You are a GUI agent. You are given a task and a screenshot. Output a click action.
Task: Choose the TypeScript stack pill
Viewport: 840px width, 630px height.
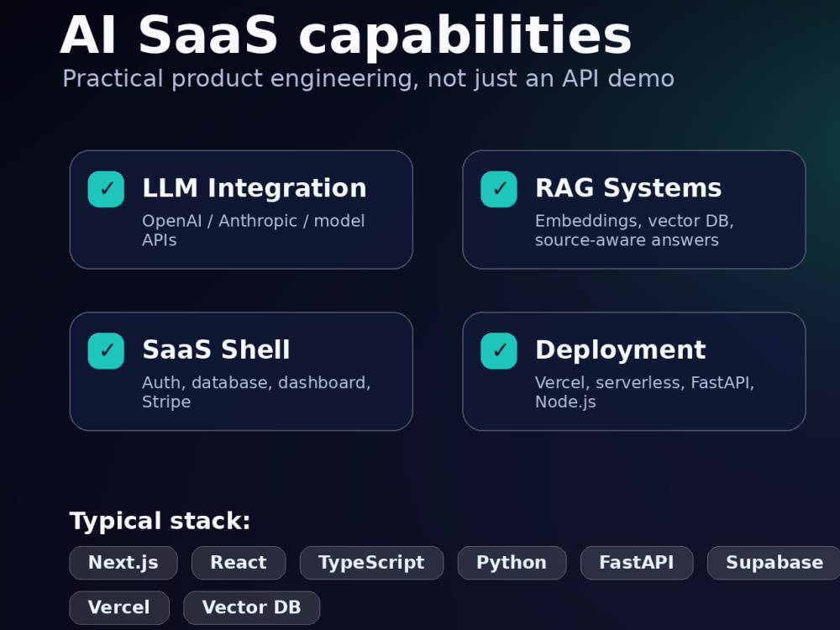[x=371, y=563]
